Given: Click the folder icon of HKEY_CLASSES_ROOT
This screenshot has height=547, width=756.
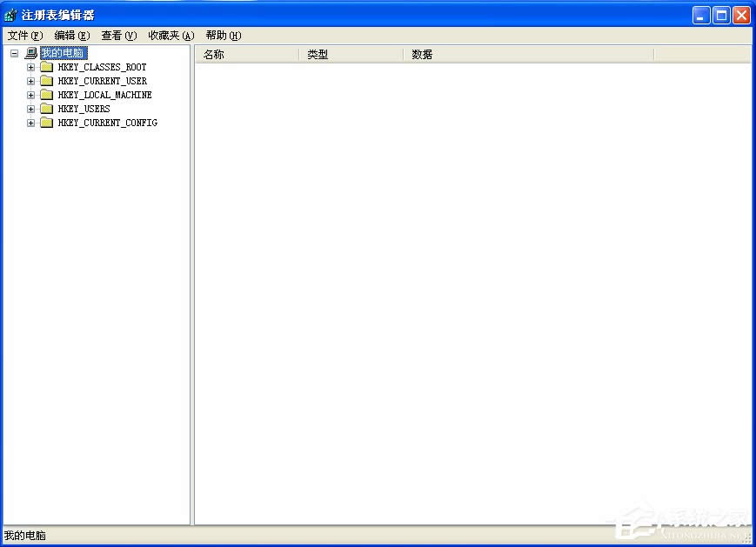Looking at the screenshot, I should [x=46, y=67].
